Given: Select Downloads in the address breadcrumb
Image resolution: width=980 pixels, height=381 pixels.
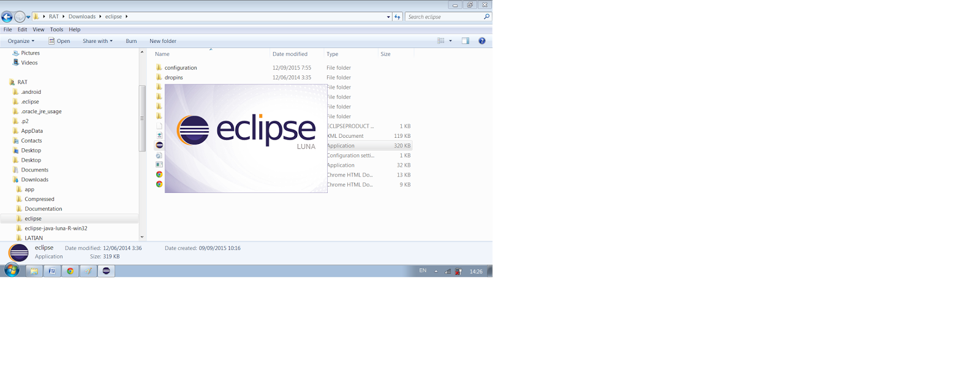Looking at the screenshot, I should coord(82,17).
